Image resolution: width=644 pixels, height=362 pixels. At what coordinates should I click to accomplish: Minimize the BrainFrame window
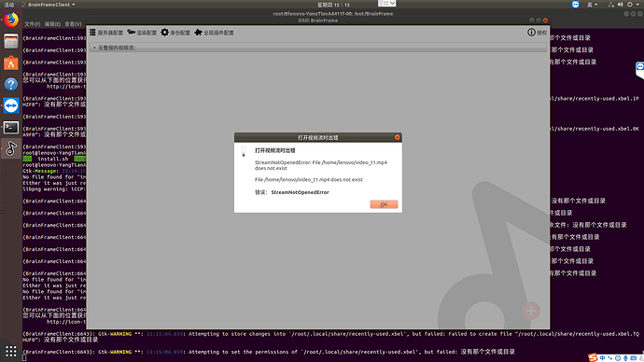pos(532,21)
